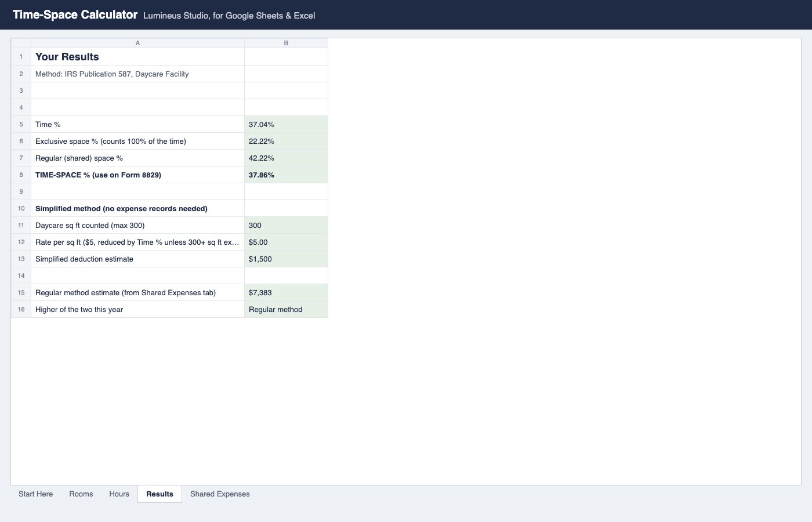Click the Time % value cell 37.04%

tap(286, 124)
